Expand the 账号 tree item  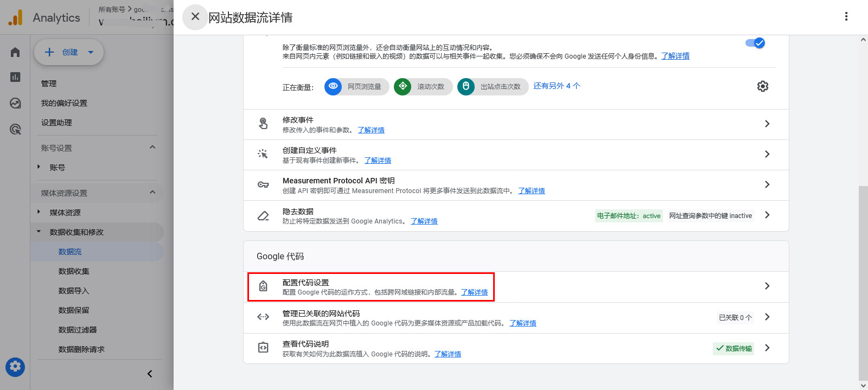click(x=39, y=167)
